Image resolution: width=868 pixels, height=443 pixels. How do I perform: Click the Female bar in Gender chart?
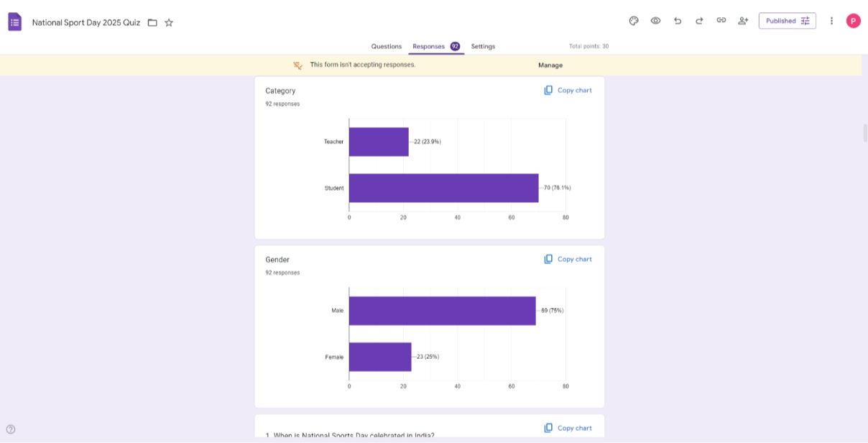click(380, 357)
